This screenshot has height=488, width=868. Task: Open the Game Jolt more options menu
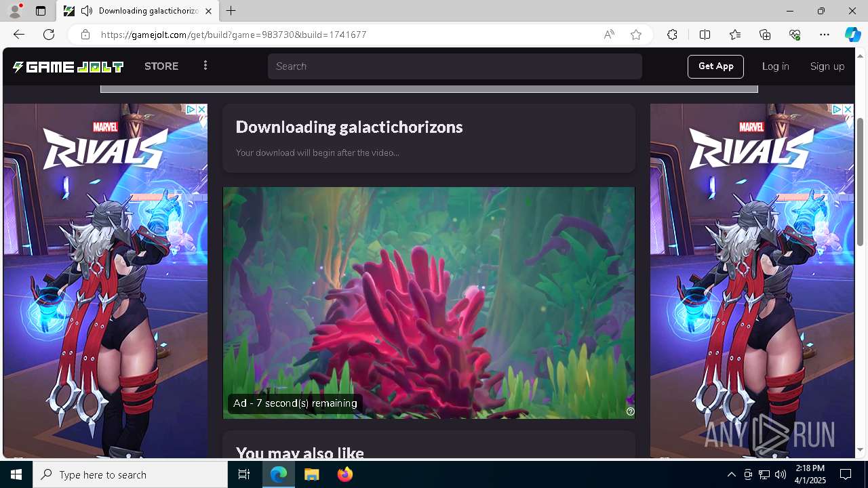[x=205, y=66]
